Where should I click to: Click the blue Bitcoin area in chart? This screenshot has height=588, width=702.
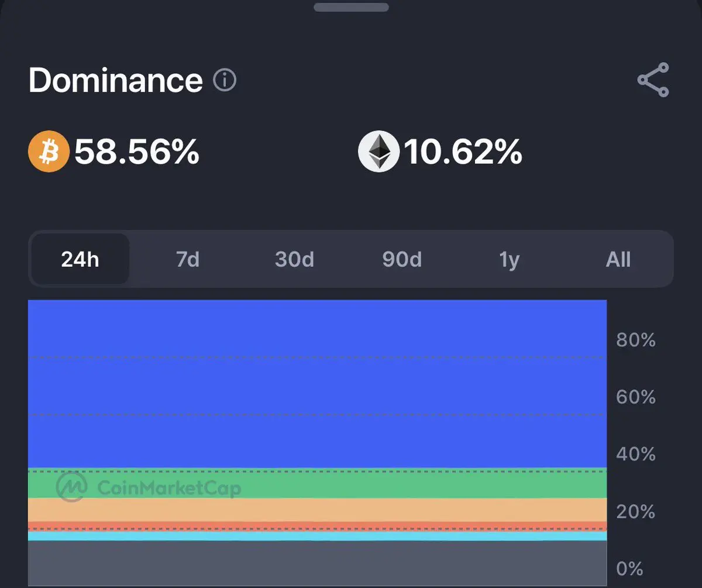(x=318, y=384)
